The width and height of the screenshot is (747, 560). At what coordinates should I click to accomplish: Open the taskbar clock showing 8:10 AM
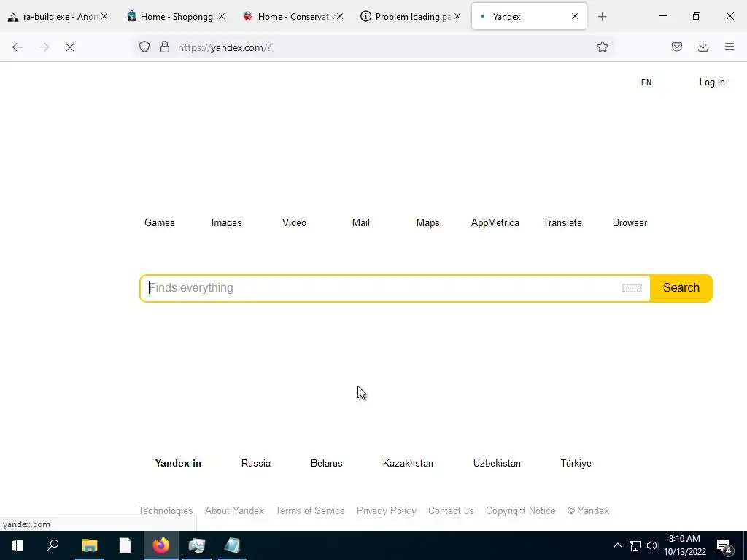(684, 545)
